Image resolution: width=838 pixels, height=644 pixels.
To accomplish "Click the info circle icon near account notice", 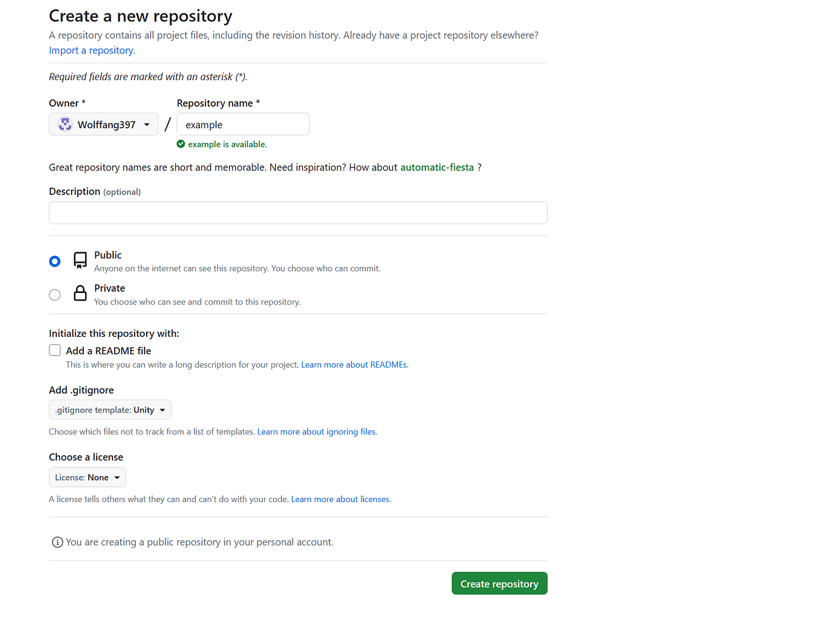I will pyautogui.click(x=57, y=542).
